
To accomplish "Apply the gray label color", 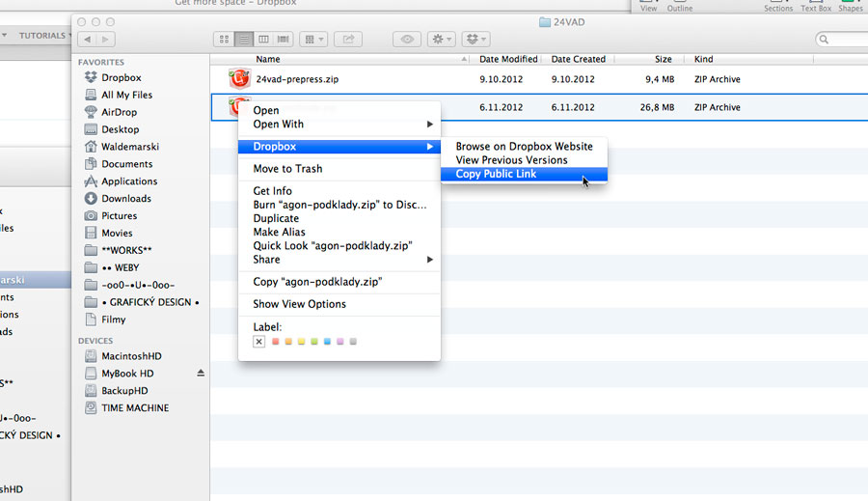I will pyautogui.click(x=353, y=342).
